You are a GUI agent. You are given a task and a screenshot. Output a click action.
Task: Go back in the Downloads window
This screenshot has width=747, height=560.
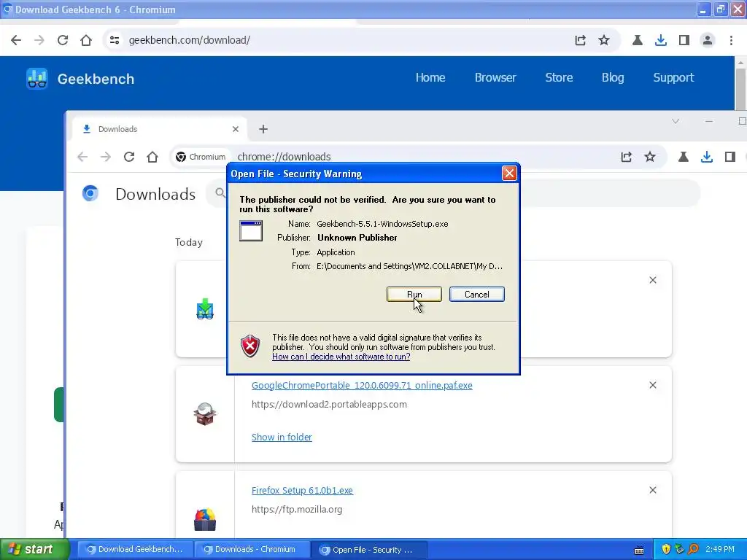pos(82,157)
